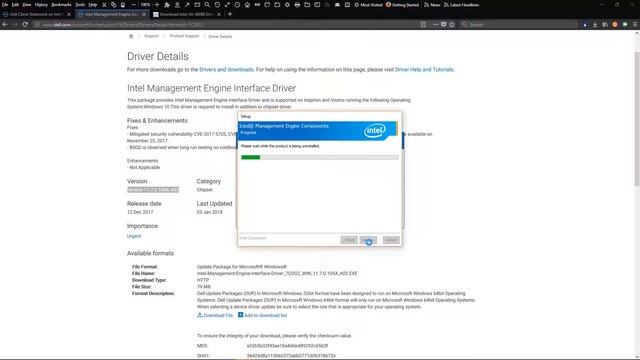Screen dimensions: 640x360
Task: Bookmark this page with the star icon
Action: (x=452, y=24)
